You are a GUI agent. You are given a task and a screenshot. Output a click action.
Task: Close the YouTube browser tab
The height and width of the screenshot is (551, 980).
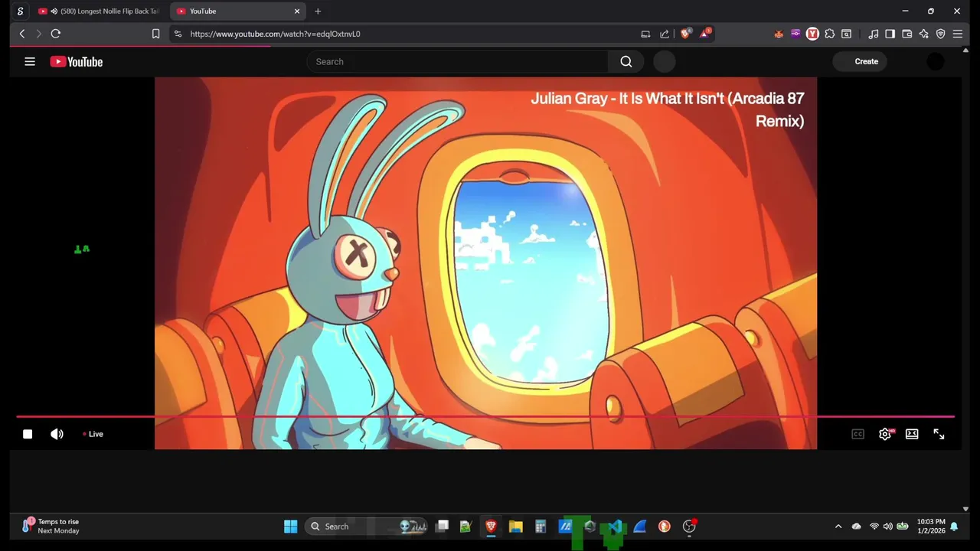tap(297, 11)
